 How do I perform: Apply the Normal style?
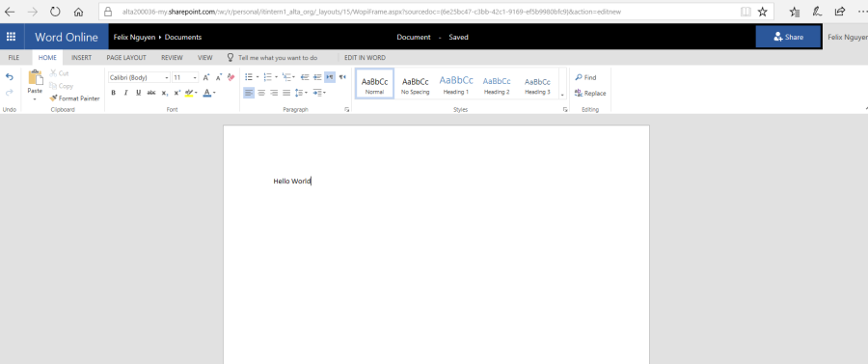[375, 84]
